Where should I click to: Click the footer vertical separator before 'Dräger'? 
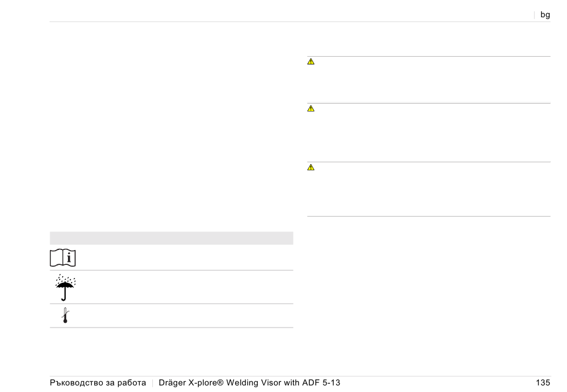pyautogui.click(x=153, y=383)
